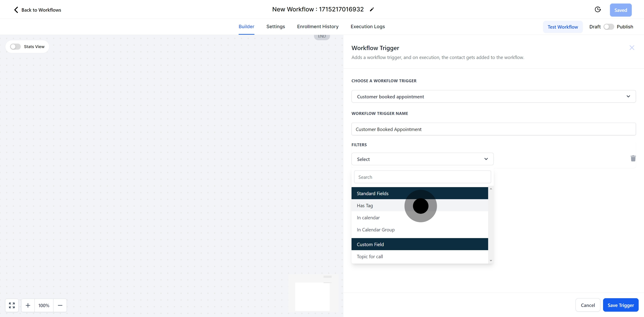This screenshot has height=317, width=644.
Task: Close the Workflow Trigger panel
Action: 632,48
